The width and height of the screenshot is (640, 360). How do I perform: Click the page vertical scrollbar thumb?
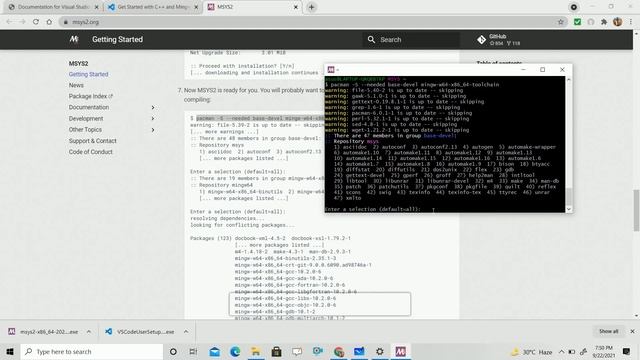636,210
